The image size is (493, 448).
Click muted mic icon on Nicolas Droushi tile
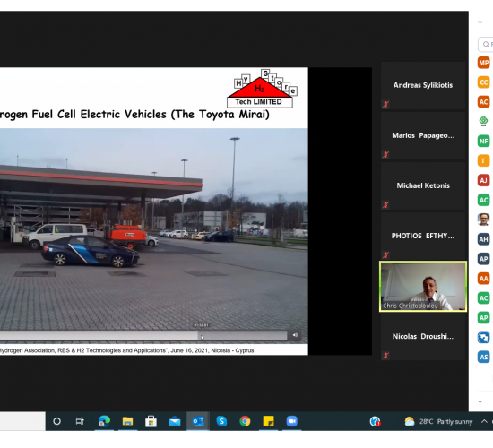tap(385, 356)
